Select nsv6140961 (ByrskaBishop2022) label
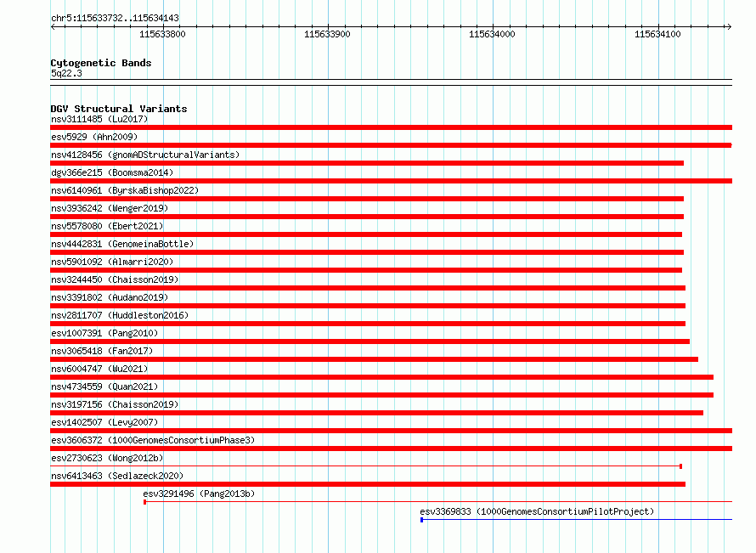 tap(125, 190)
